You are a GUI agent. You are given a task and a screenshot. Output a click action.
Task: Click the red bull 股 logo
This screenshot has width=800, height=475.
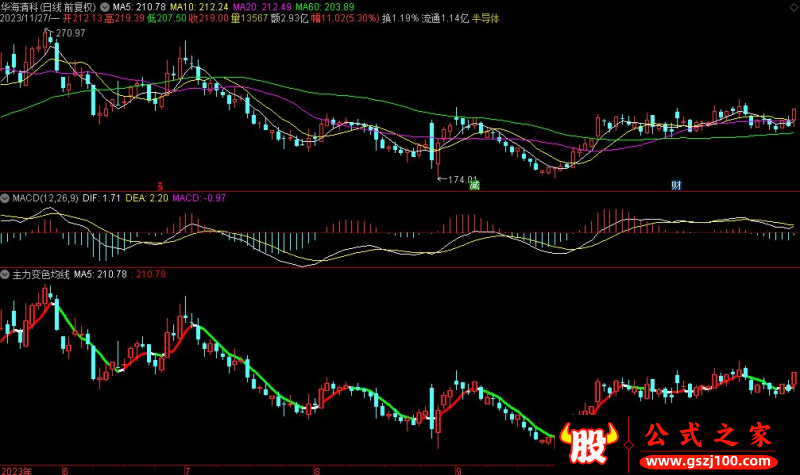pos(589,446)
